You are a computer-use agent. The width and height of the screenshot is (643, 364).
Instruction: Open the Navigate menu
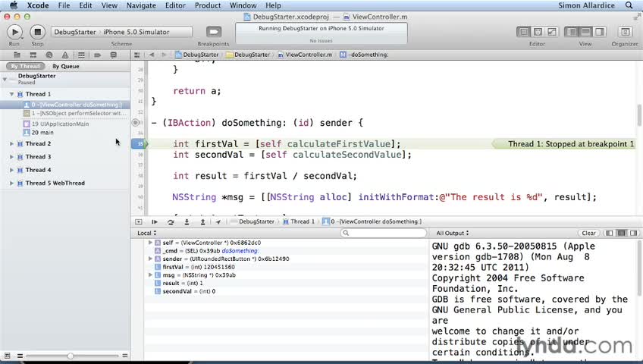point(141,6)
